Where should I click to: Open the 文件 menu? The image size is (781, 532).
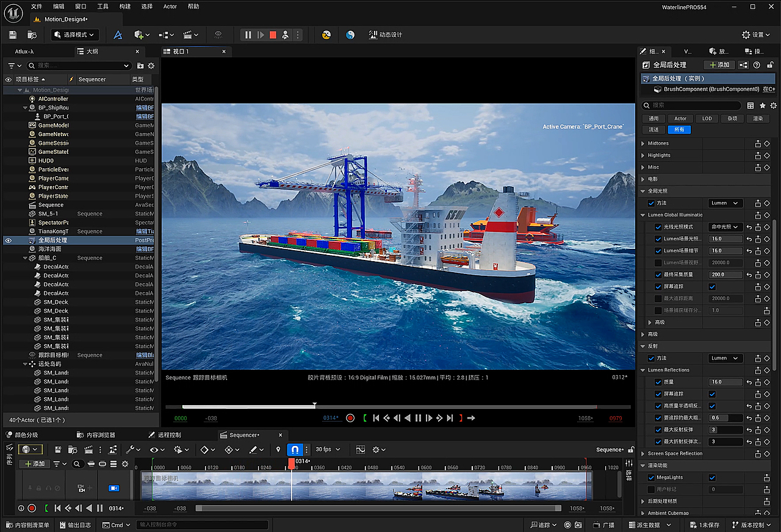coord(37,7)
